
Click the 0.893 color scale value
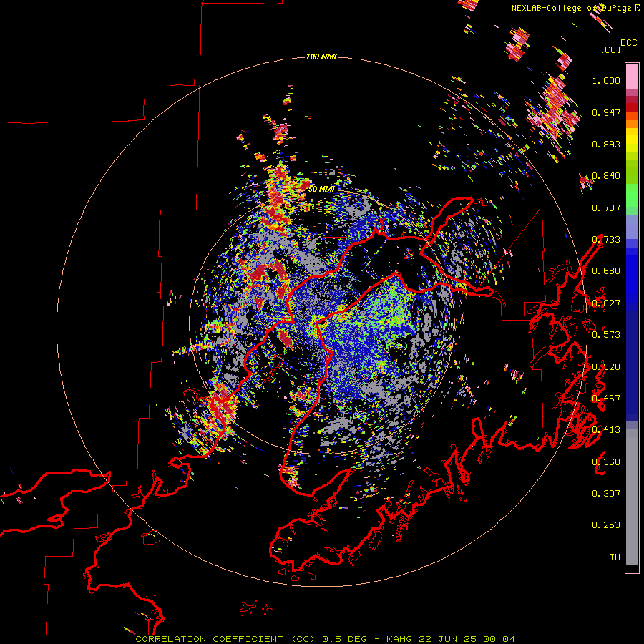pos(606,144)
